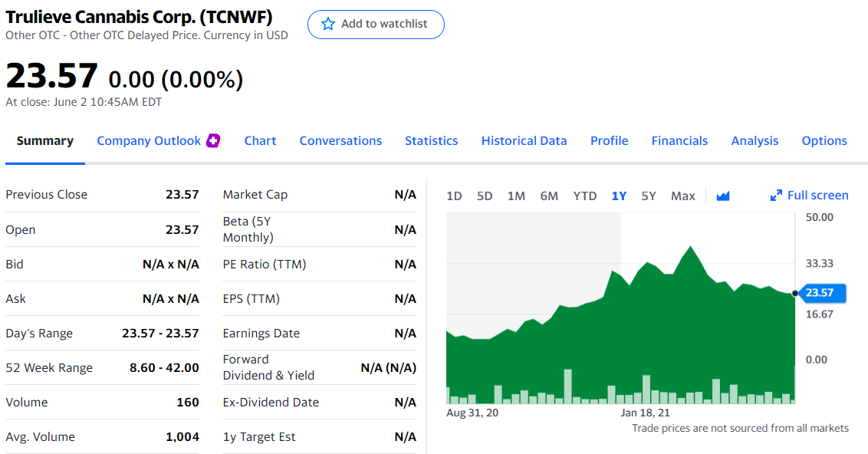This screenshot has width=868, height=454.
Task: Click the PE Ratio (TTM) label
Action: point(264,264)
